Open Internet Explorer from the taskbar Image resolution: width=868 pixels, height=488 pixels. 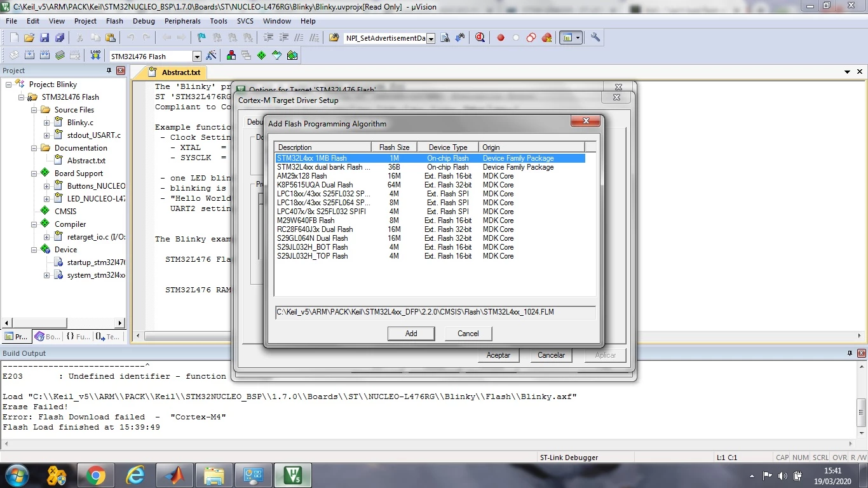[x=135, y=475]
